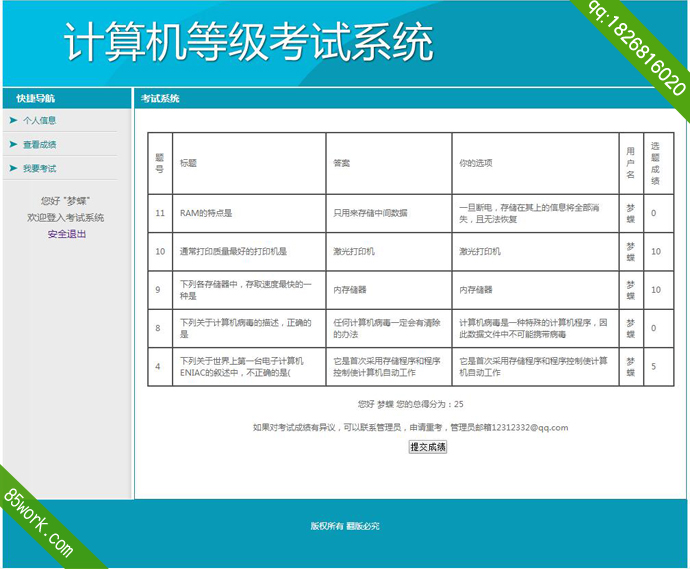This screenshot has width=690, height=569.
Task: Click the 激光打印机 cell in the 答案 column
Action: click(x=353, y=251)
